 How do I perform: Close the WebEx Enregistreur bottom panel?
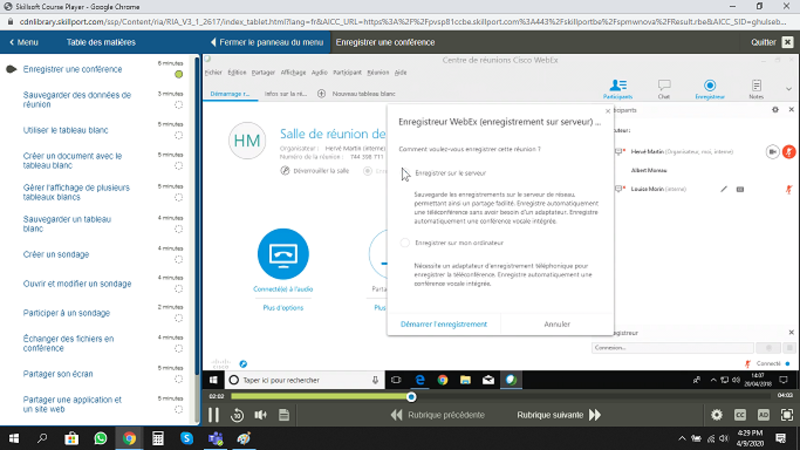[x=791, y=333]
